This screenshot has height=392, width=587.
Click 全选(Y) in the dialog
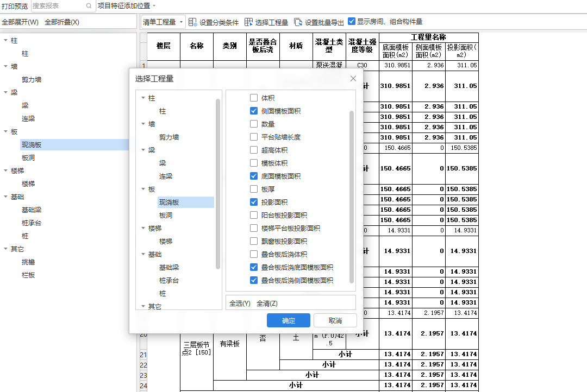tap(240, 304)
